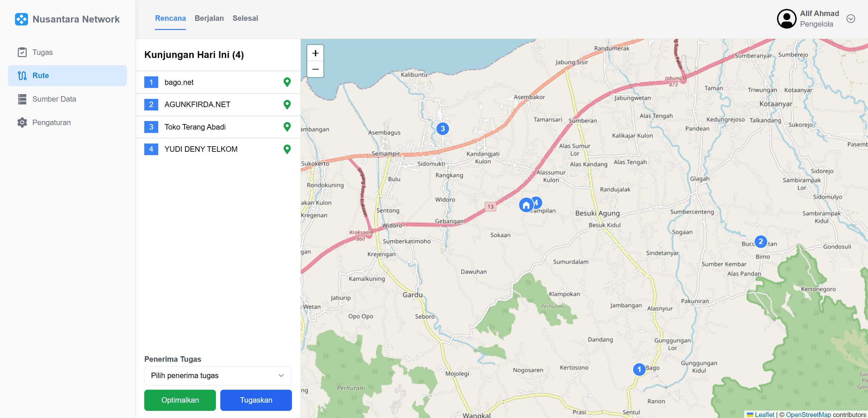Switch to the Rencana tab
The width and height of the screenshot is (868, 418).
coord(170,18)
